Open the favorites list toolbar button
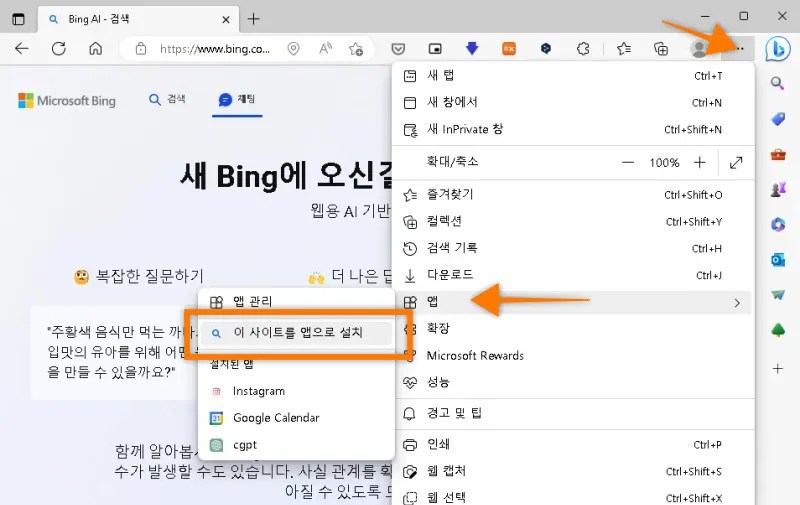800x505 pixels. [623, 49]
